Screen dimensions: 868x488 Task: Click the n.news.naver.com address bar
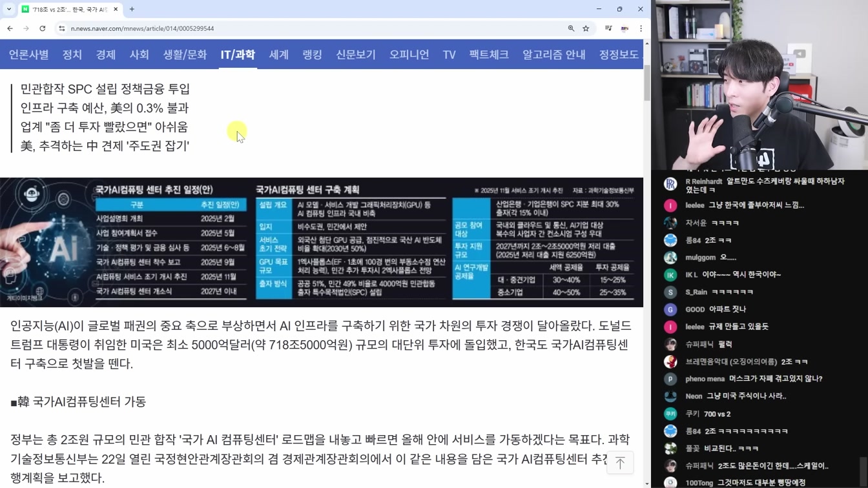pos(310,28)
